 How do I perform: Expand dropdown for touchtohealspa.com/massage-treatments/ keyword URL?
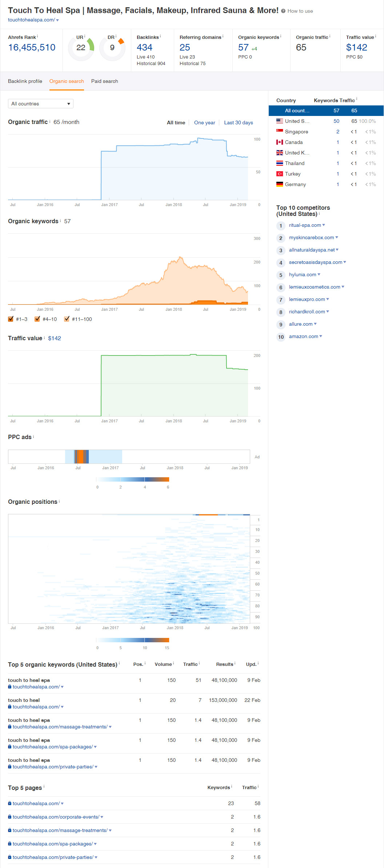[110, 727]
